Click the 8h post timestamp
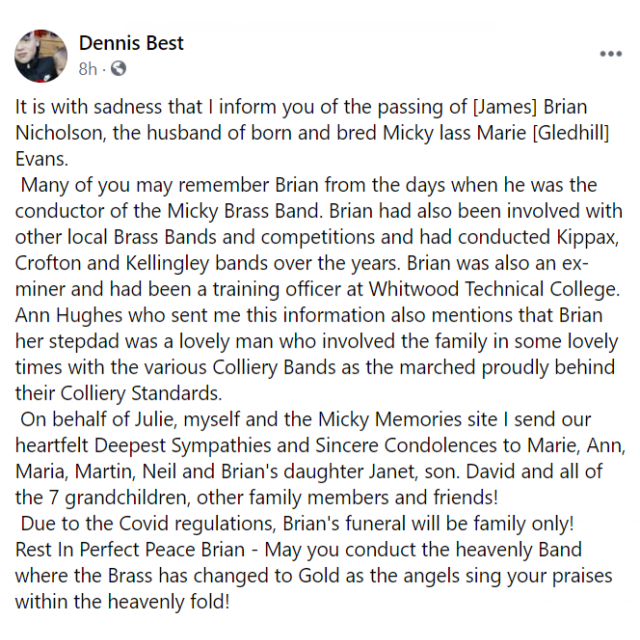Viewport: 640px width, 640px height. (x=88, y=68)
